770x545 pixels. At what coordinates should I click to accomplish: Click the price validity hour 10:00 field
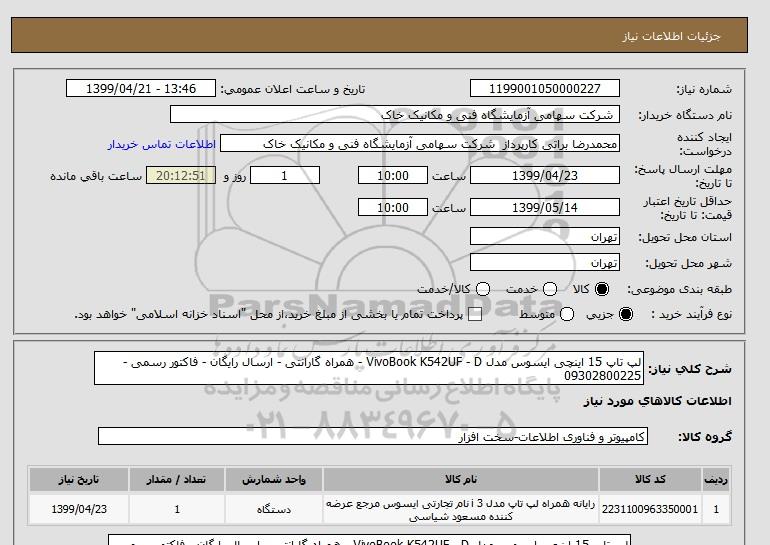(393, 207)
